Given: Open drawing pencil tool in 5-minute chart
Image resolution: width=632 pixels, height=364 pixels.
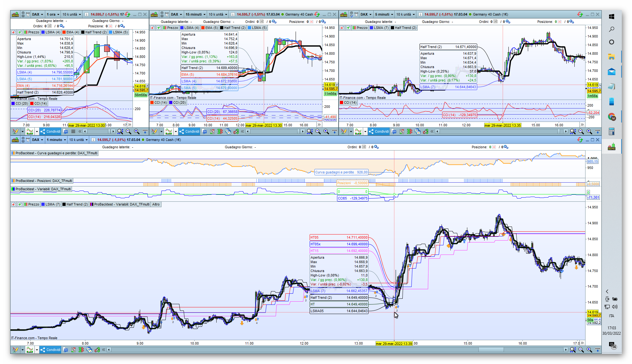Looking at the screenshot, I should tap(343, 131).
